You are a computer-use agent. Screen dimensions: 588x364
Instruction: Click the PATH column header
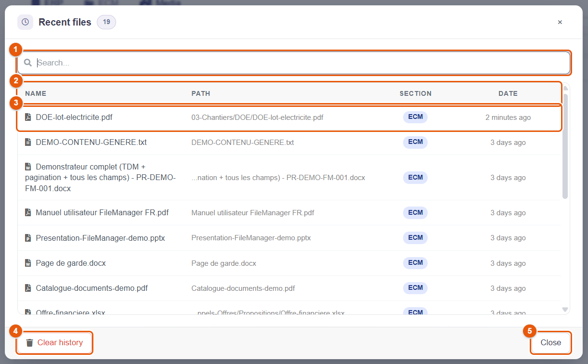(x=201, y=93)
